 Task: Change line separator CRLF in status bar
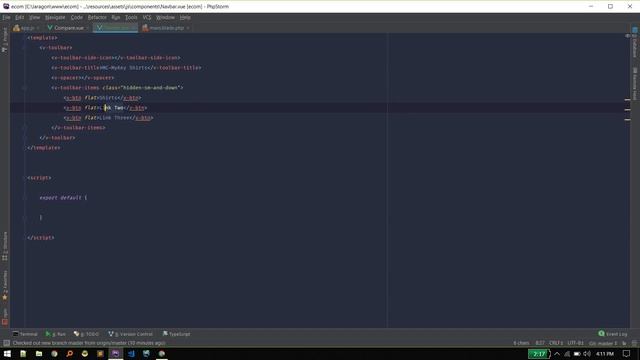coord(556,343)
